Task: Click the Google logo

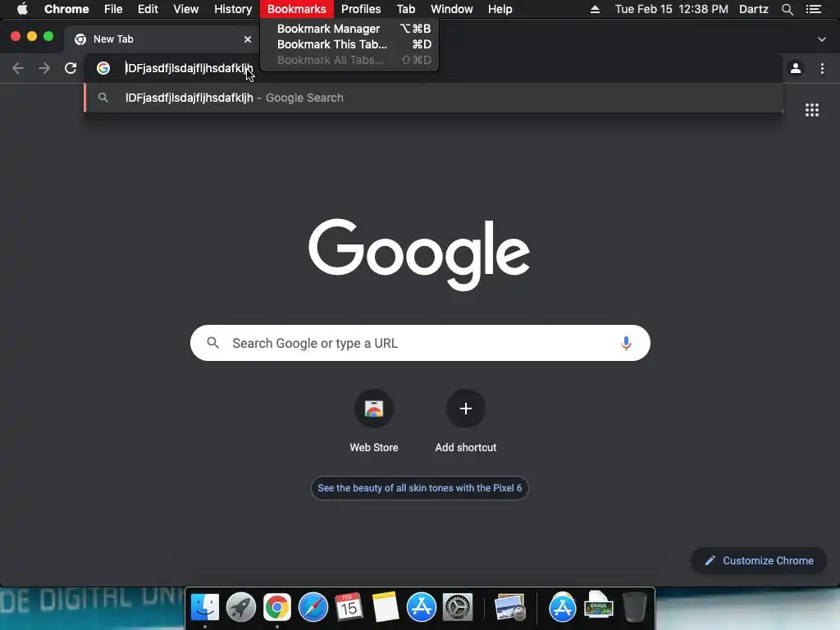Action: (x=419, y=254)
